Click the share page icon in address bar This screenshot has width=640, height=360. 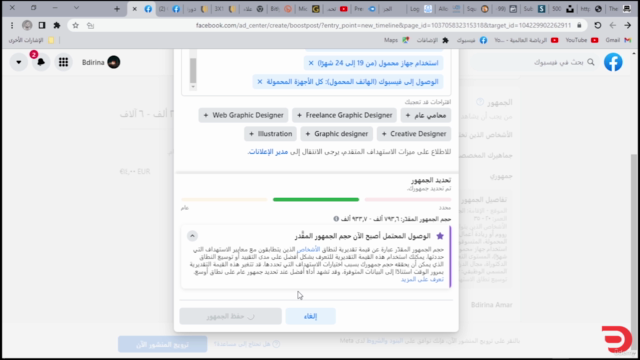[x=90, y=25]
